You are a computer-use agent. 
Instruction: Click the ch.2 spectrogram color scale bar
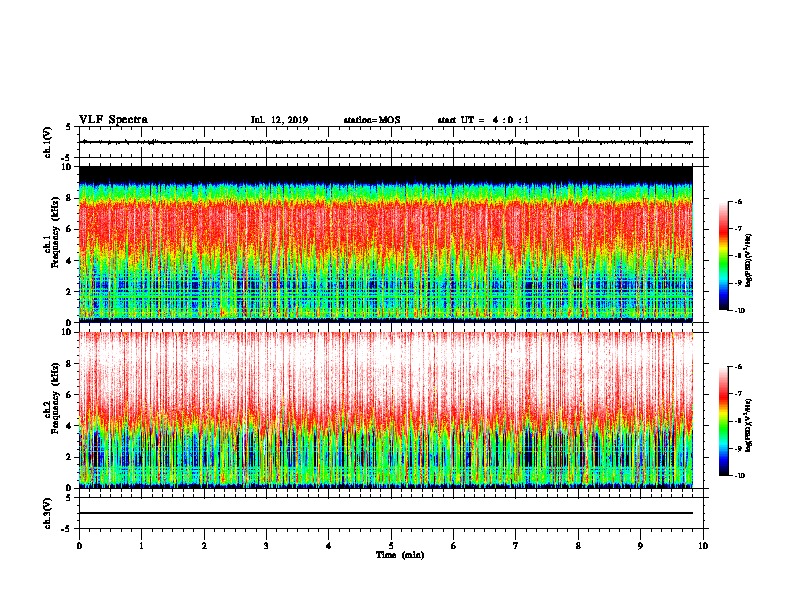(x=723, y=421)
